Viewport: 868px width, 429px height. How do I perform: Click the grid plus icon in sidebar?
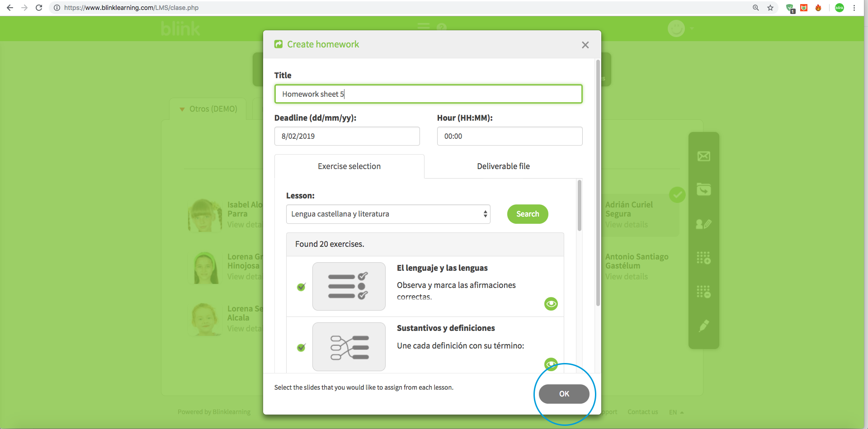[x=703, y=258]
